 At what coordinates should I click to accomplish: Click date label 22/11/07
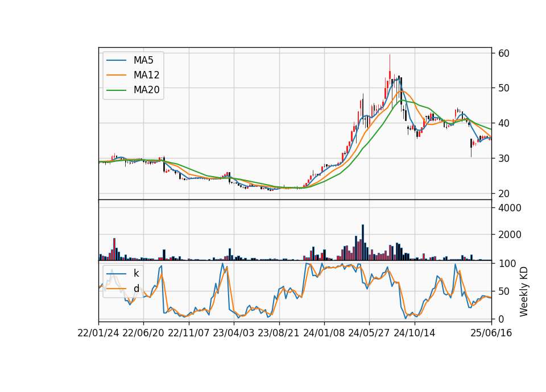[189, 333]
